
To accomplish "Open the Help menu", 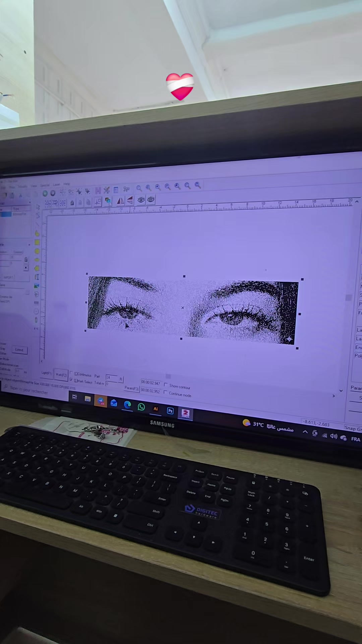I will click(67, 184).
